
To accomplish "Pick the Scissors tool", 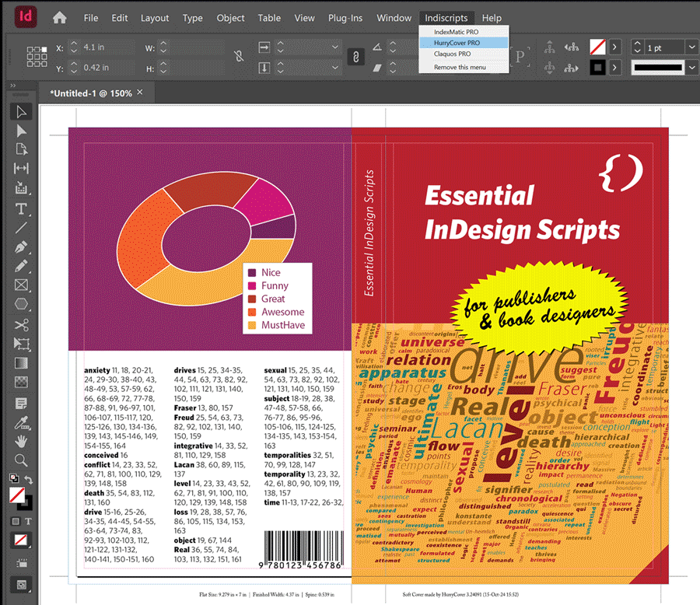I will (x=21, y=324).
